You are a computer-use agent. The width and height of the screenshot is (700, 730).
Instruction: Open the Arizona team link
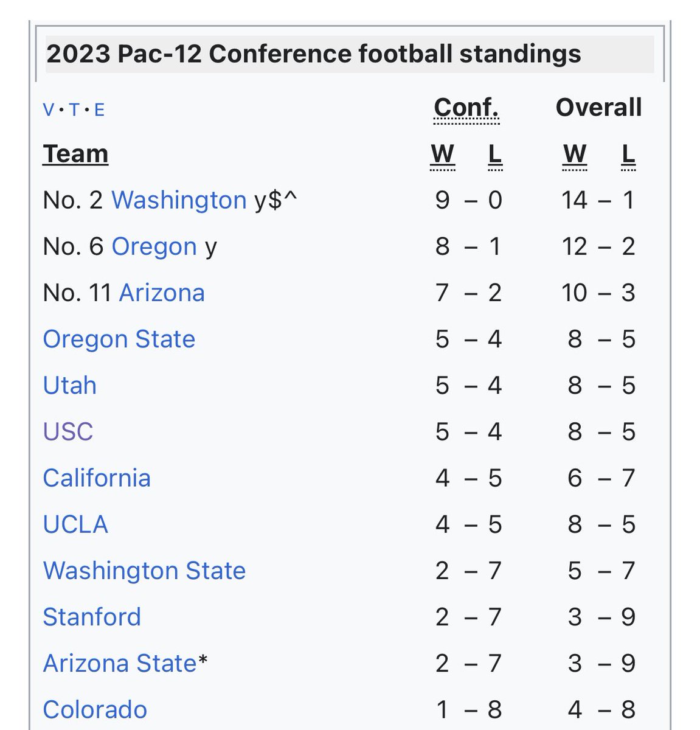coord(162,293)
